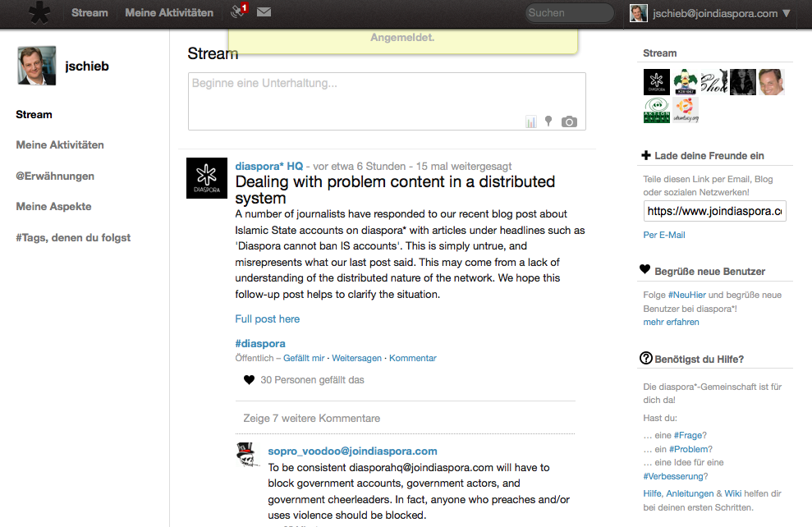812x527 pixels.
Task: Select Stream in the left sidebar
Action: click(34, 114)
